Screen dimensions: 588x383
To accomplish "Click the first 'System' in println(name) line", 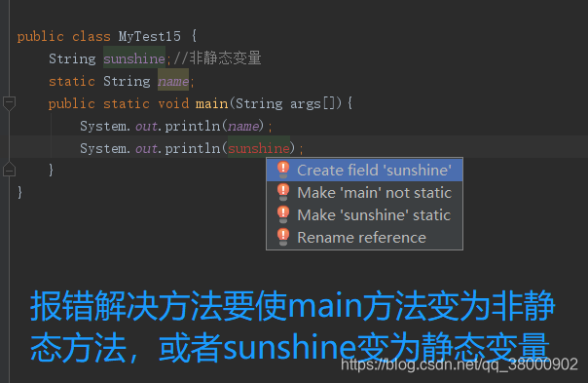I will [103, 126].
